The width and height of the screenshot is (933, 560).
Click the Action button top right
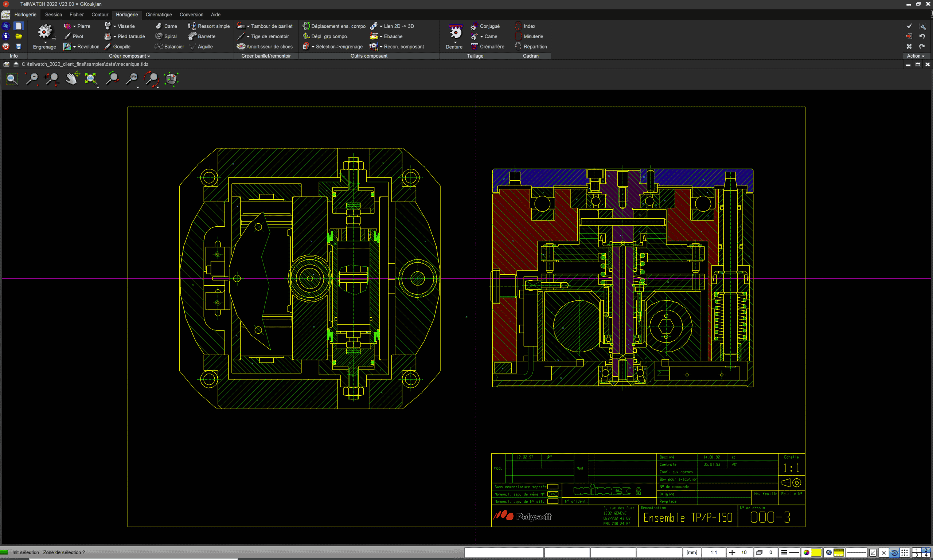[x=916, y=55]
